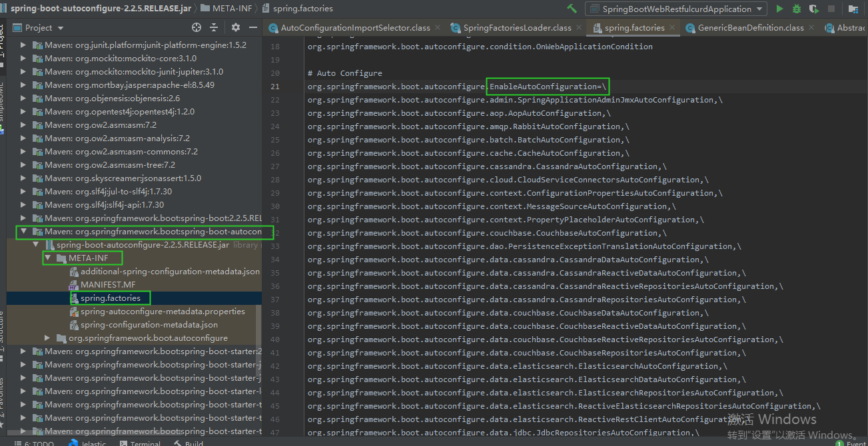Viewport: 868px width, 446px height.
Task: Start debug with the green bug icon
Action: tap(797, 9)
